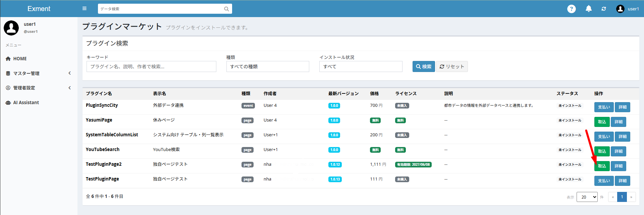Click the 700 円 price cell
This screenshot has height=215, width=644.
(376, 105)
